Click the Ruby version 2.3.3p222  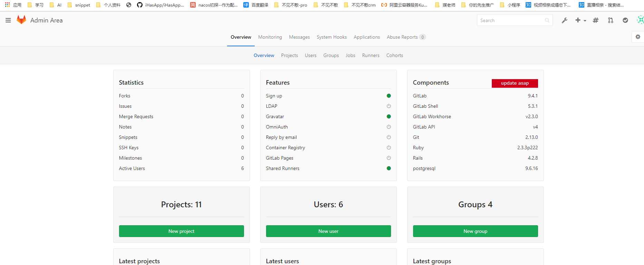tap(527, 148)
